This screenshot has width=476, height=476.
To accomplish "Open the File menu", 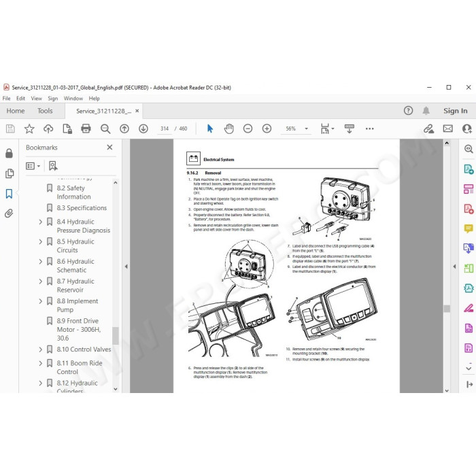I will (6, 99).
